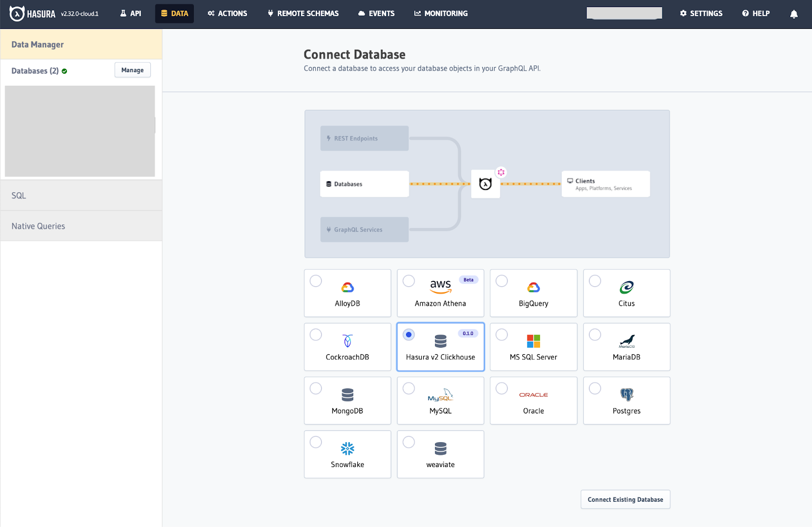Click the Clients diagram box
The image size is (812, 527).
[606, 184]
